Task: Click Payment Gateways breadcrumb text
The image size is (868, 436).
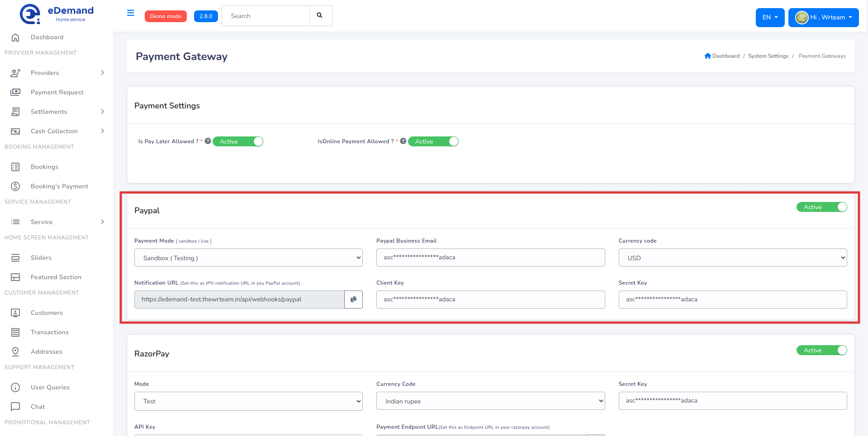Action: click(x=822, y=56)
